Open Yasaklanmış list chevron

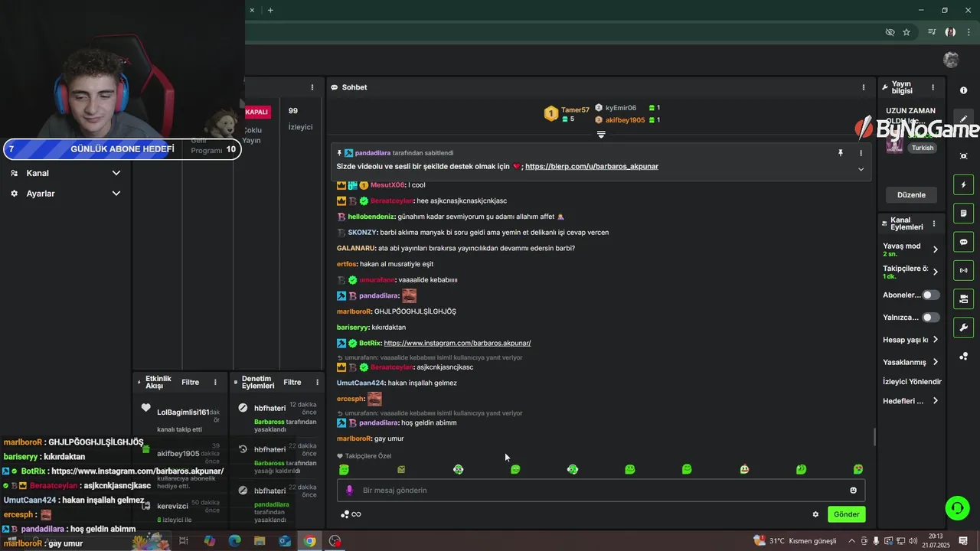(935, 362)
